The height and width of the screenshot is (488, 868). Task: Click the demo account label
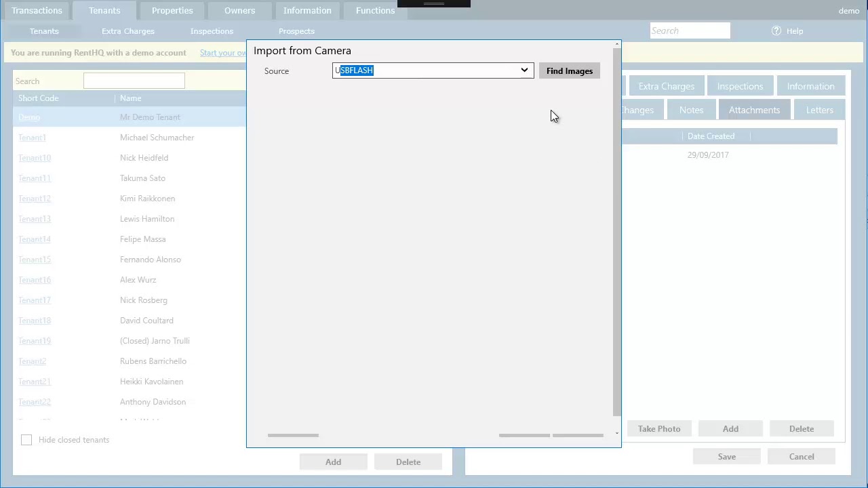pos(848,11)
